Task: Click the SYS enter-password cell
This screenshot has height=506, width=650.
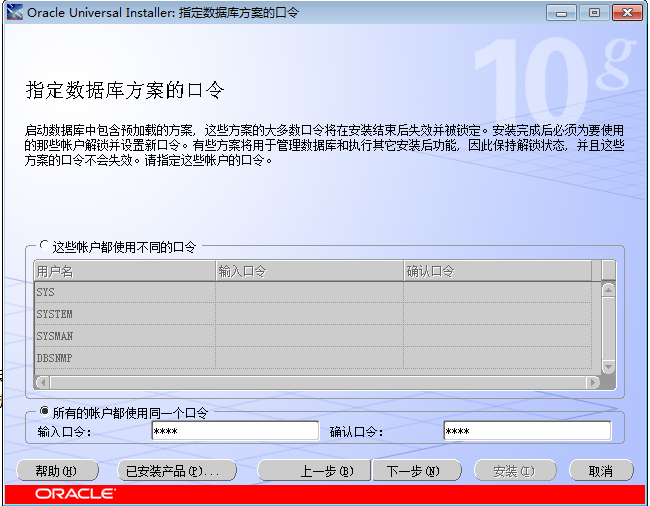Action: [x=310, y=292]
